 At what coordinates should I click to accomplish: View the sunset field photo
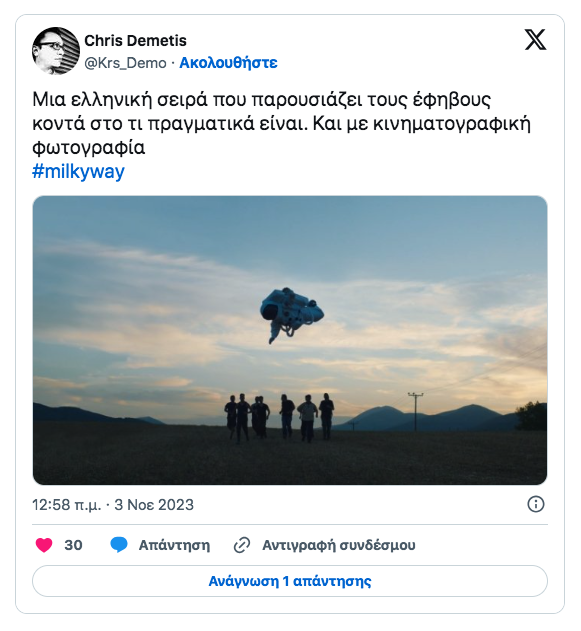pyautogui.click(x=290, y=340)
